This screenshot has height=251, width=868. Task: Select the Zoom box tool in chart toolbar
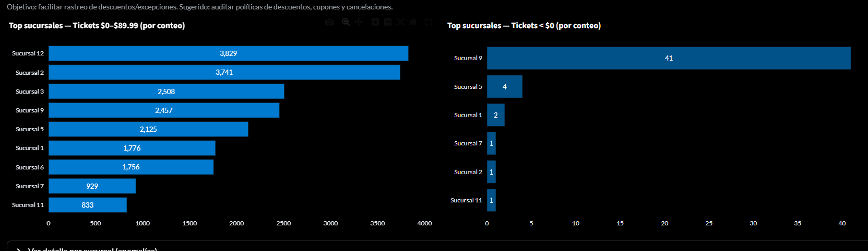346,22
